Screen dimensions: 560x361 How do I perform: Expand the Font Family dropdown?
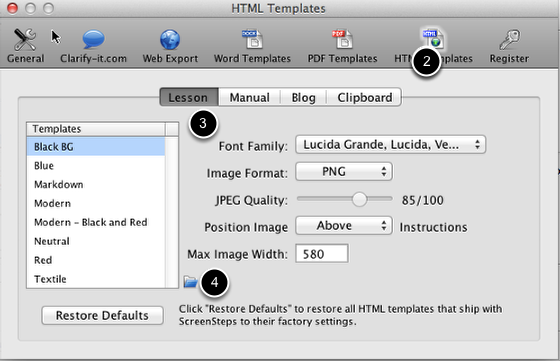[390, 145]
